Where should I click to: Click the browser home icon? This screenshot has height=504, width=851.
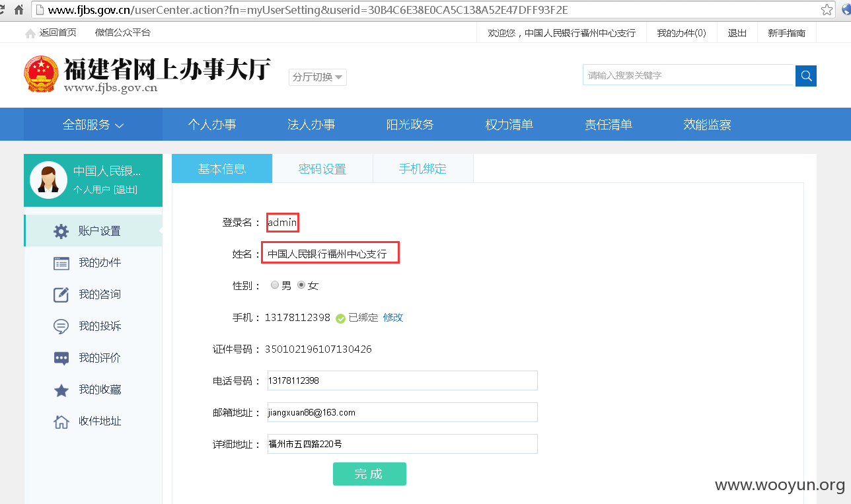click(19, 10)
